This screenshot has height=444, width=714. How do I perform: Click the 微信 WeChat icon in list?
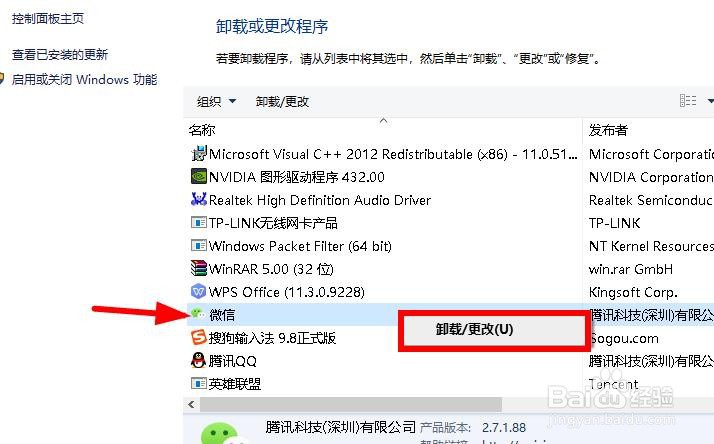(198, 314)
